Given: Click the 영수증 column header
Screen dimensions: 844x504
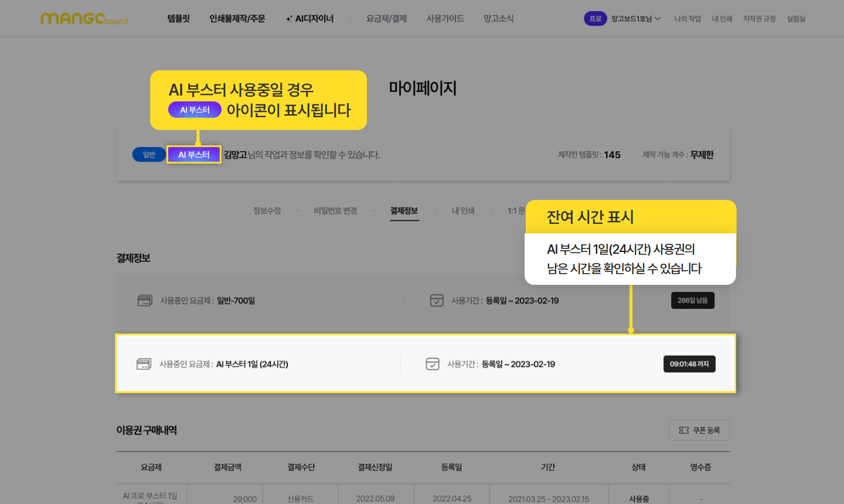Looking at the screenshot, I should click(700, 467).
